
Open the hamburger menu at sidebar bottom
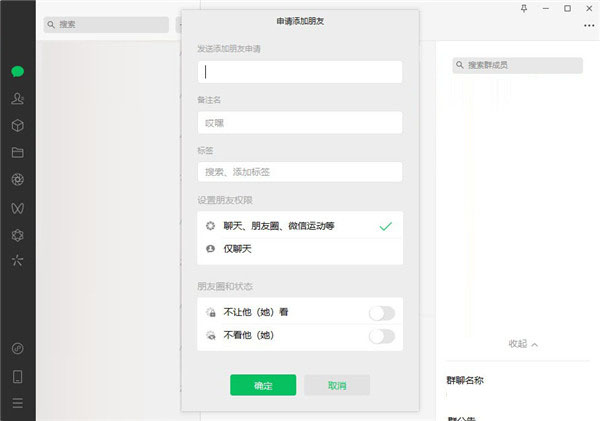click(x=17, y=404)
